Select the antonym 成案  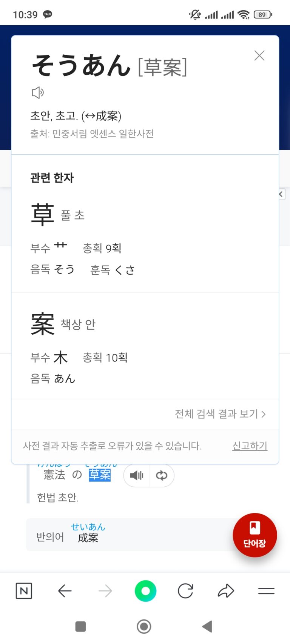pyautogui.click(x=88, y=538)
